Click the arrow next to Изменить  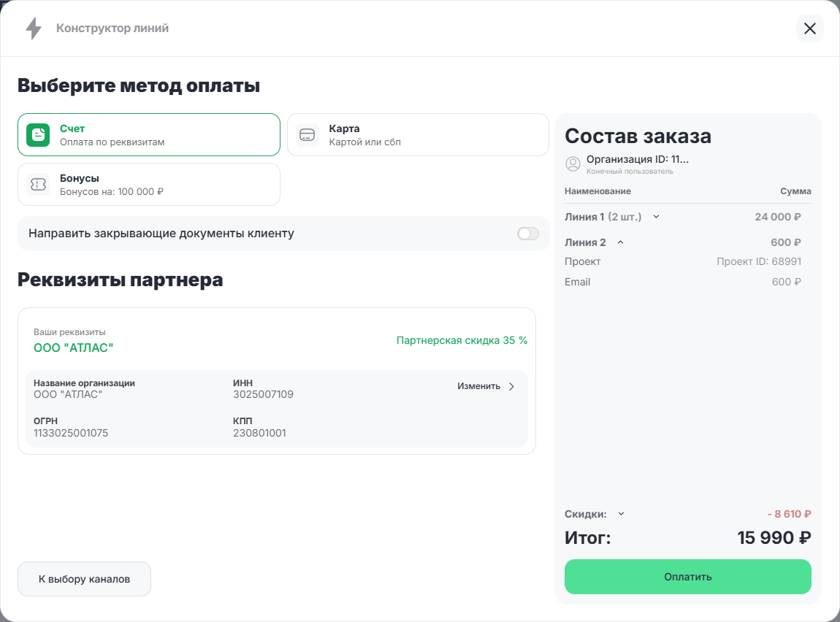coord(511,387)
